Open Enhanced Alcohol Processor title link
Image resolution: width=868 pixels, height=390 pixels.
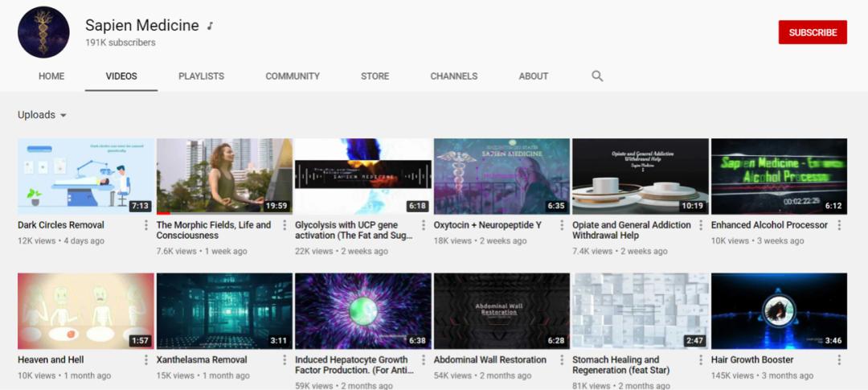[769, 225]
